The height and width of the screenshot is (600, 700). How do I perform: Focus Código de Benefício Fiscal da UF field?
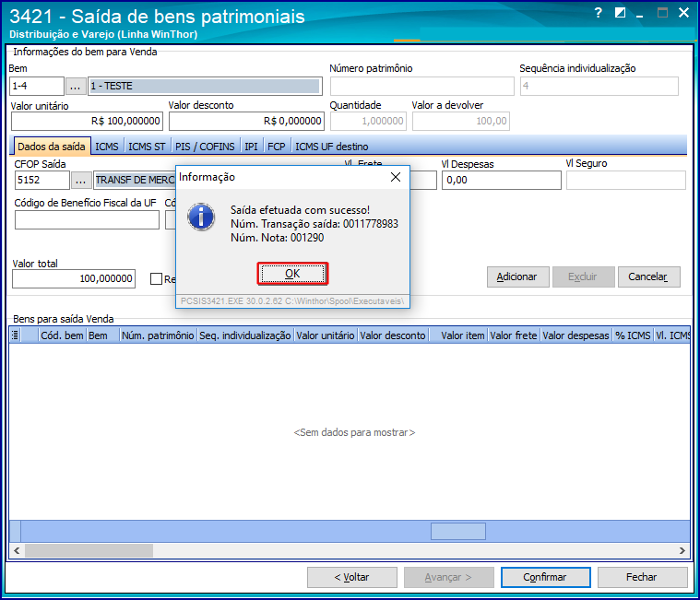click(x=87, y=220)
